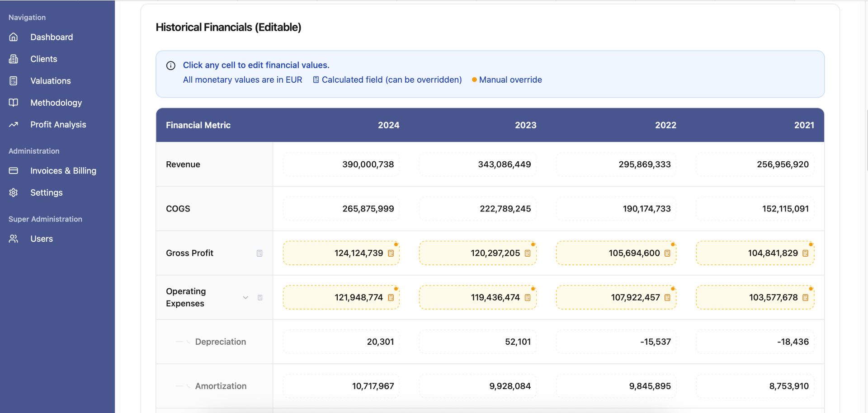Click the Calculated field legend text
This screenshot has width=868, height=413.
click(x=392, y=80)
